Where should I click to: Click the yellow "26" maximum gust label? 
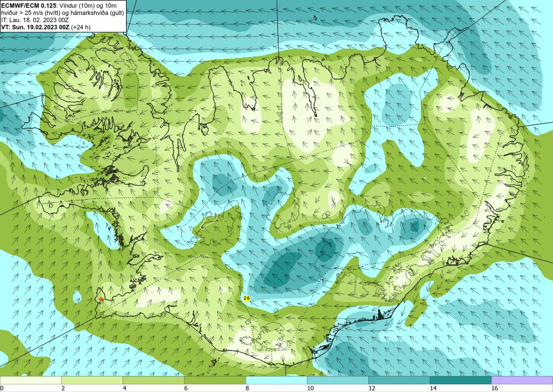(x=247, y=298)
